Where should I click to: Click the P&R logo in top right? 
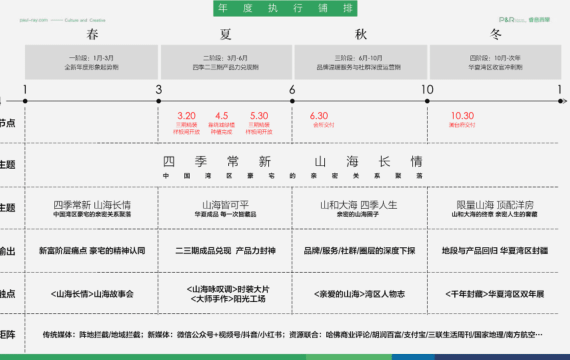tap(524, 20)
